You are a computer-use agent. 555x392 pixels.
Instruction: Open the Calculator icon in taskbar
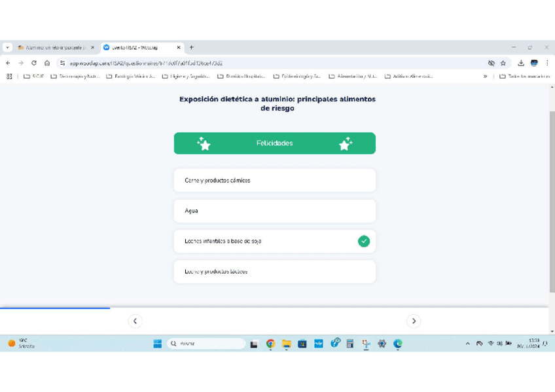tap(350, 344)
